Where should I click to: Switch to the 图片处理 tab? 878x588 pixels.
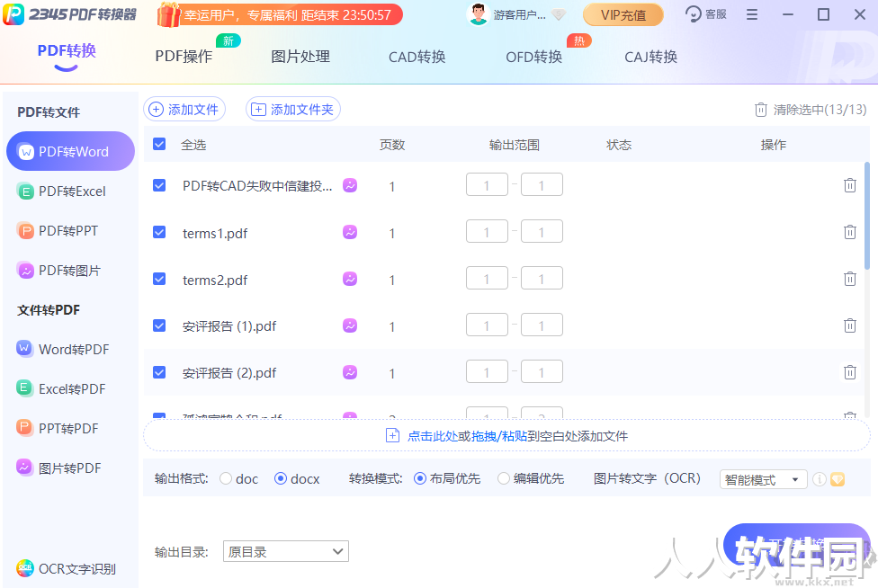(x=300, y=57)
